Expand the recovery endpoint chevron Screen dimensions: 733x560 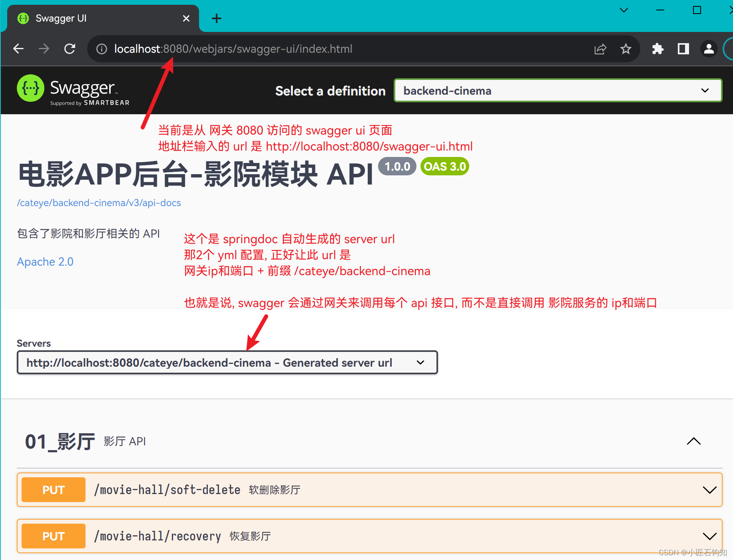coord(709,536)
